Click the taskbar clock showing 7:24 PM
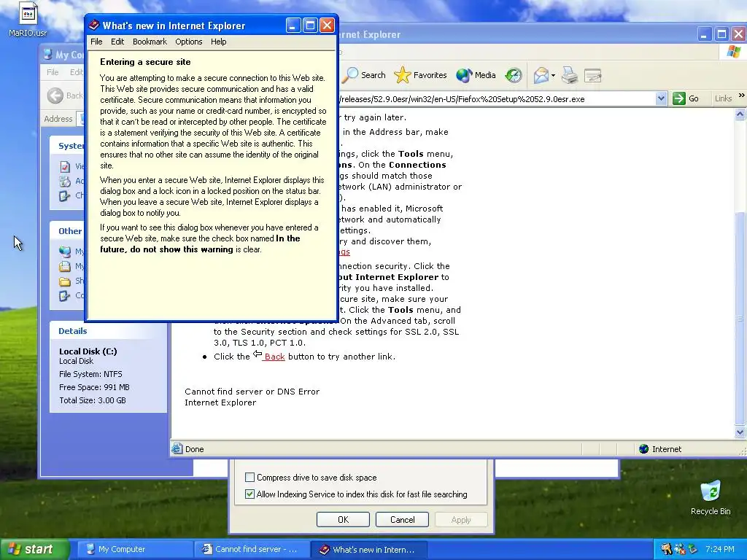Viewport: 747px width, 560px height. pyautogui.click(x=720, y=549)
